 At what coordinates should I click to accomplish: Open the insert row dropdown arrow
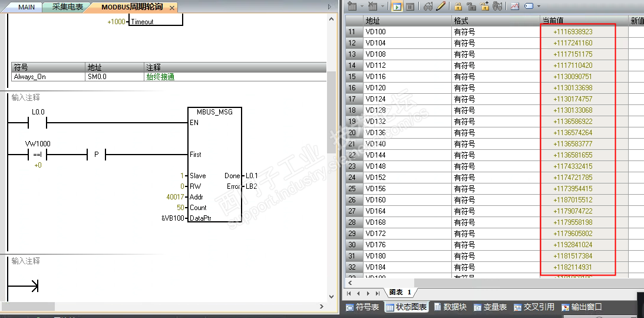[361, 6]
